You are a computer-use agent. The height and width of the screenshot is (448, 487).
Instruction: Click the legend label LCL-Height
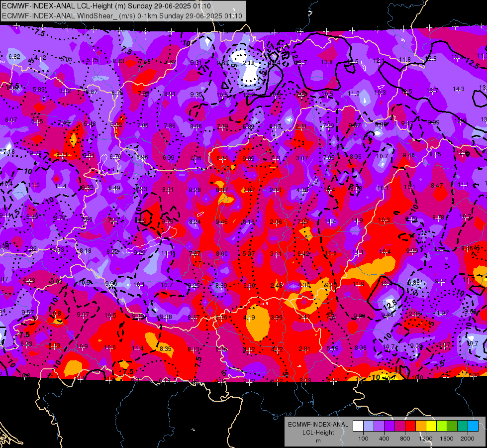318,433
